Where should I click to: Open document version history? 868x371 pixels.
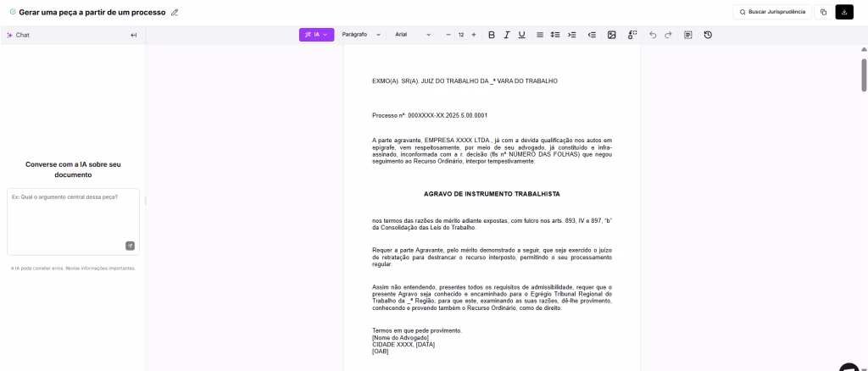point(708,35)
